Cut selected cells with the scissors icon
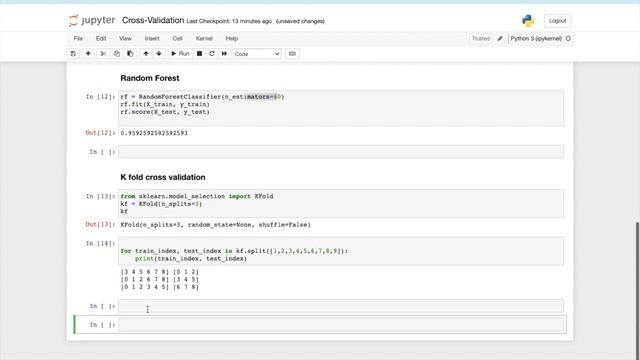The height and width of the screenshot is (360, 640). [103, 54]
